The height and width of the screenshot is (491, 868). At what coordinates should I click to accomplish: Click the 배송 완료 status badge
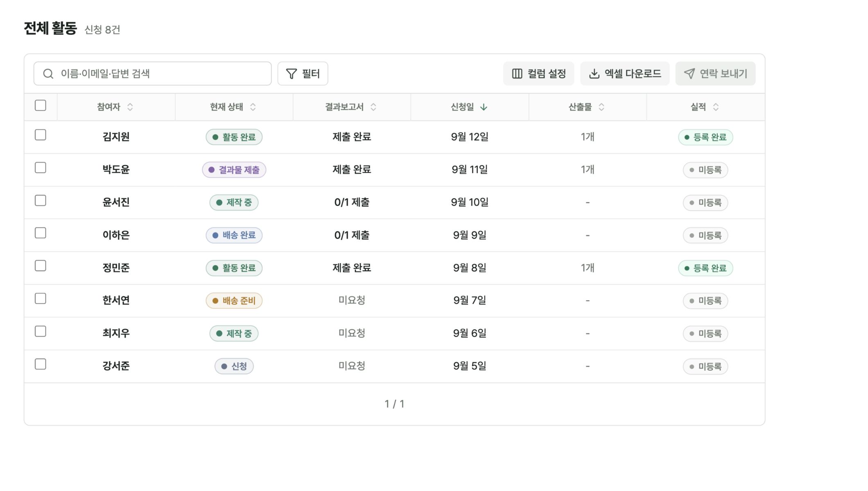(234, 235)
